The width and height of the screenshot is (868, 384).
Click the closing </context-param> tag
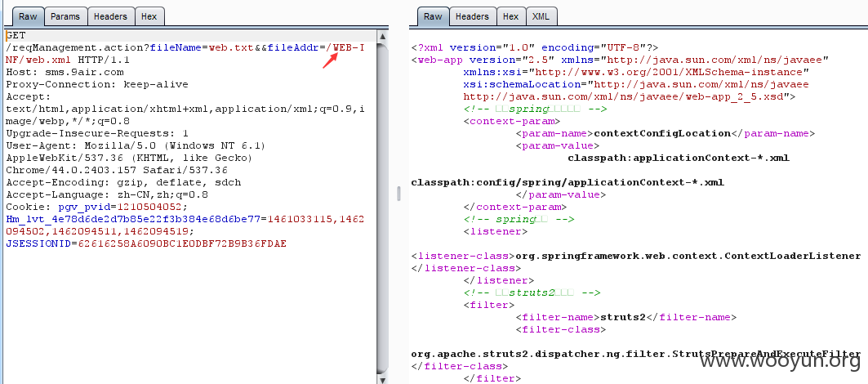click(x=515, y=207)
